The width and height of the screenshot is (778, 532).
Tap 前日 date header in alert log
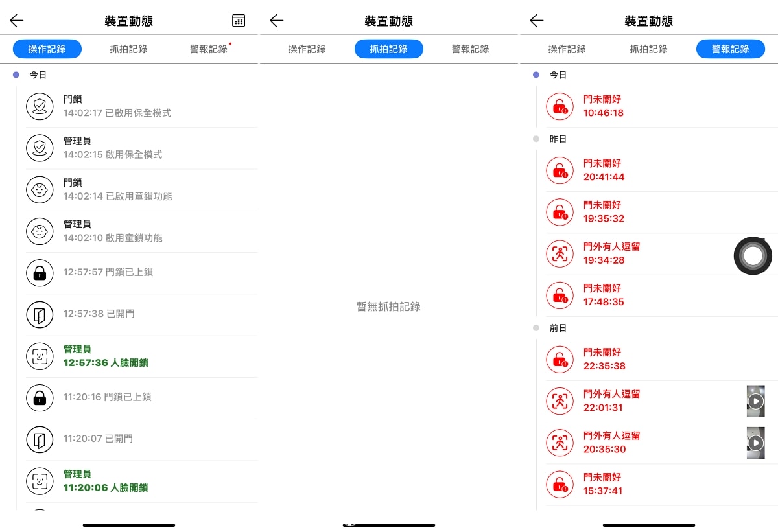pos(558,329)
